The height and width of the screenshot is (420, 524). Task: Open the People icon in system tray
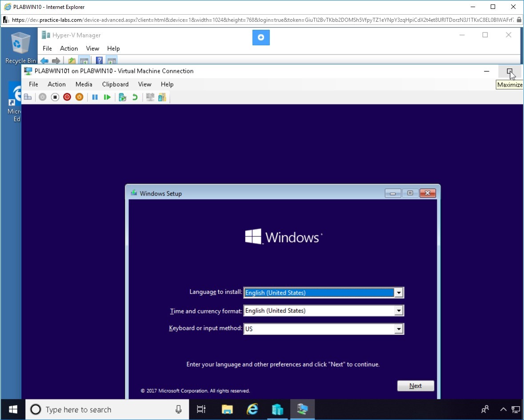485,409
